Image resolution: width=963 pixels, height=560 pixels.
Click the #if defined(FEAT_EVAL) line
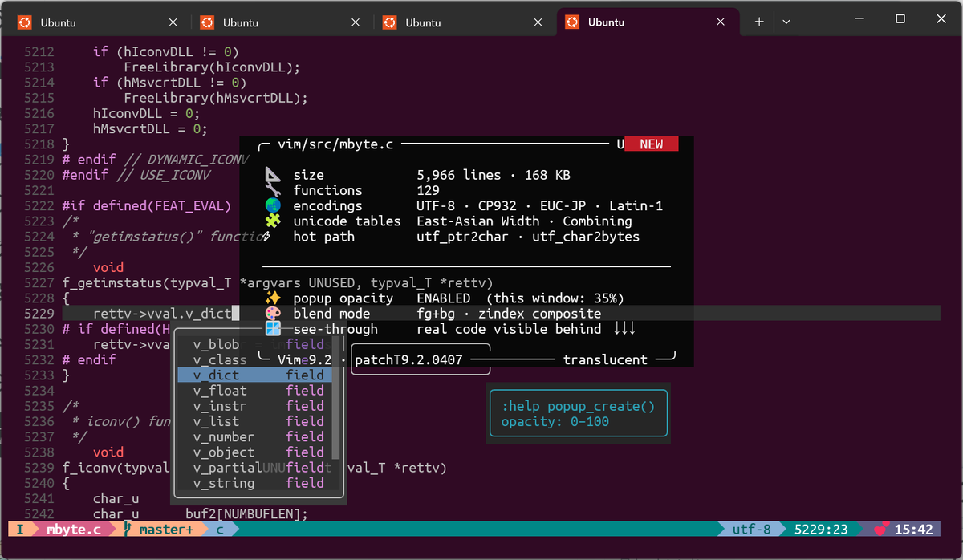[x=146, y=205]
